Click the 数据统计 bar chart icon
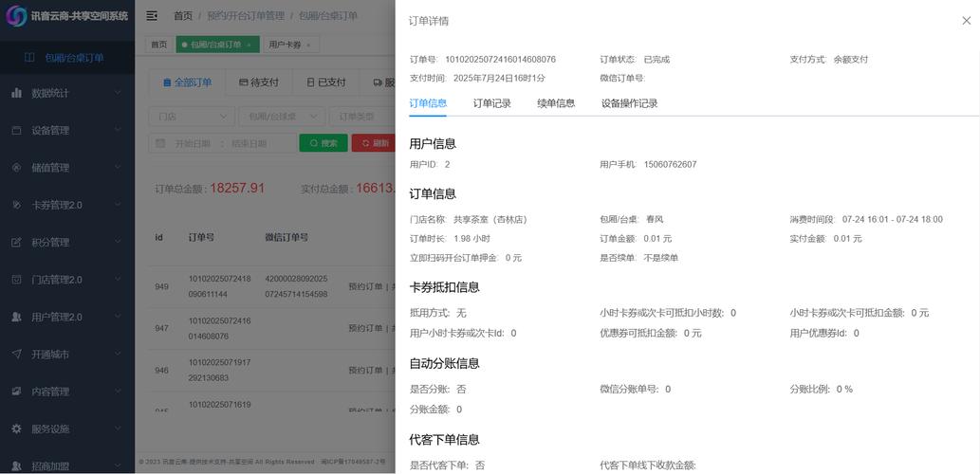This screenshot has height=474, width=980. tap(16, 93)
